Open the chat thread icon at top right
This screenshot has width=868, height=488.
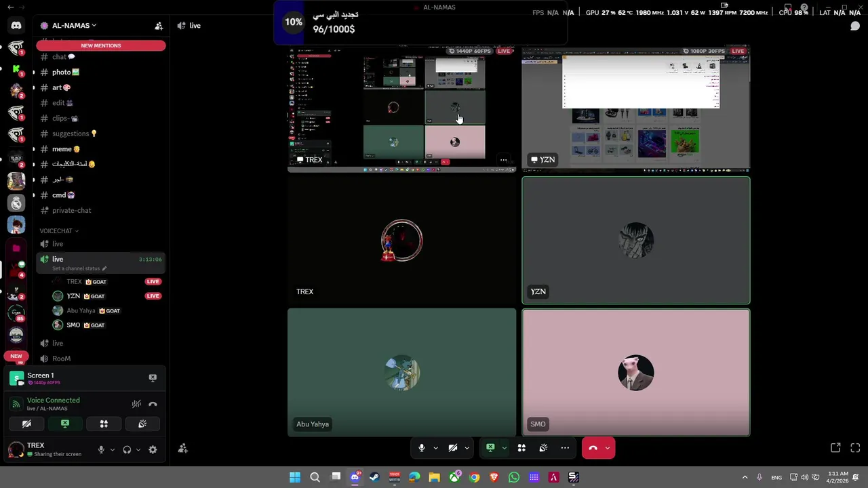click(x=855, y=26)
